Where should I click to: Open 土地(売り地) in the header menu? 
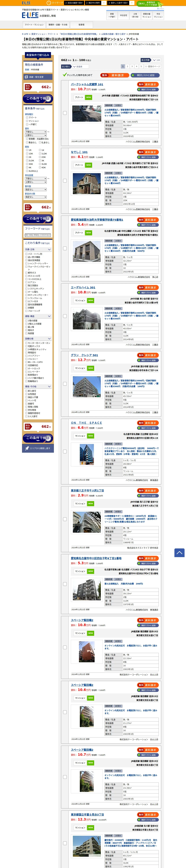tap(135, 15)
